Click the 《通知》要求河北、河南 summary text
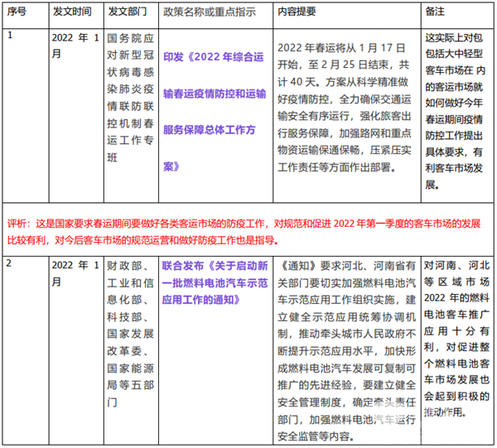This screenshot has width=497, height=448. (343, 348)
